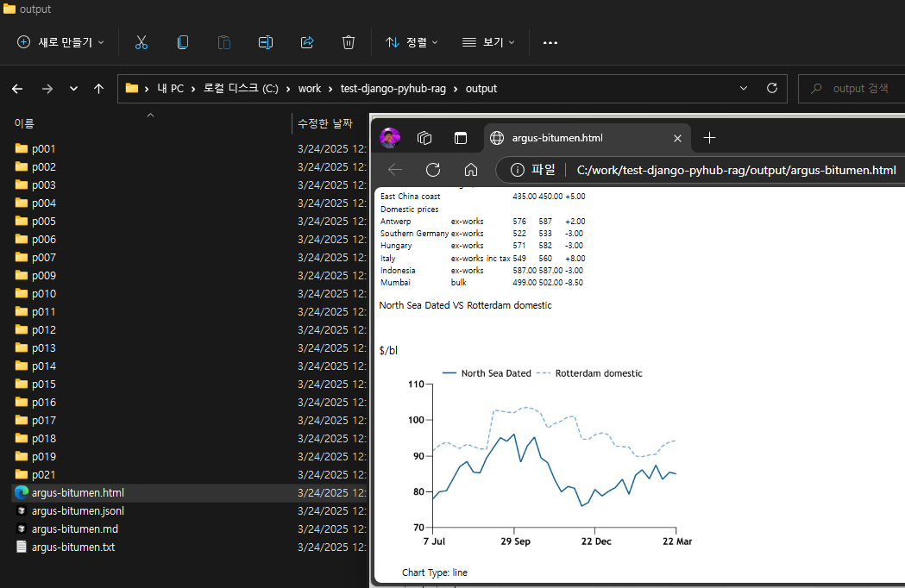
Task: Expand the 정렬 sort menu
Action: pos(412,42)
